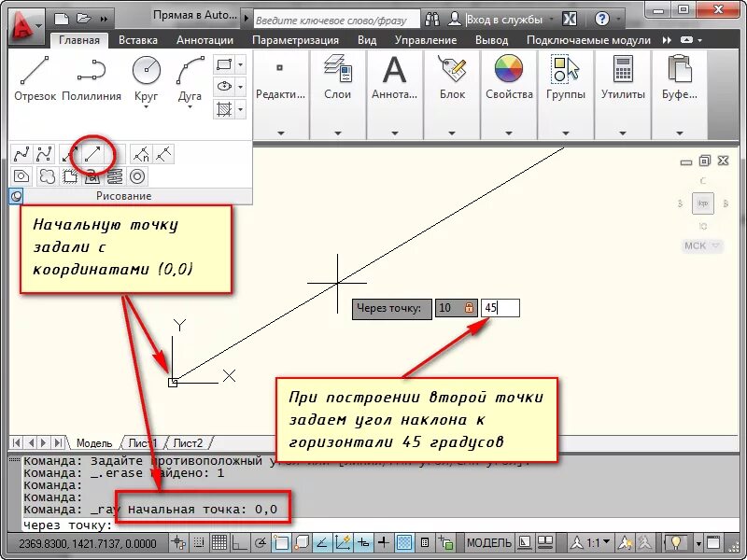This screenshot has width=747, height=560.
Task: Expand the Редактирование panel dropdown
Action: pyautogui.click(x=281, y=133)
